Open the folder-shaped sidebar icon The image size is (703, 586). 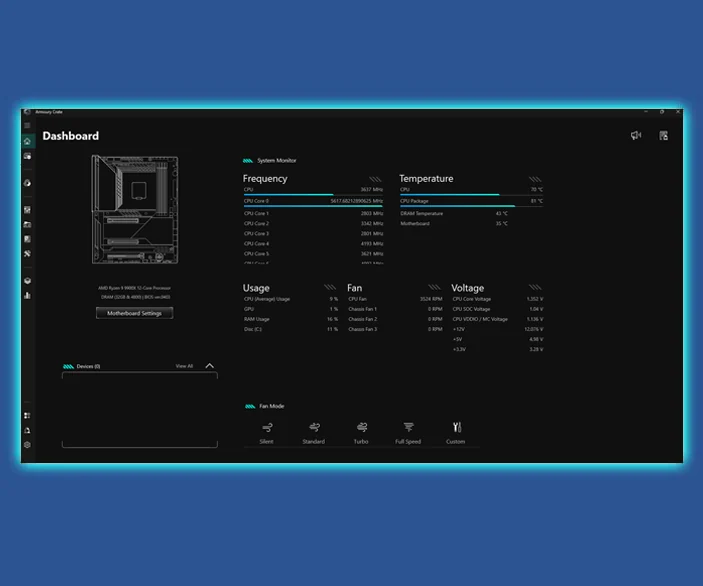point(27,224)
